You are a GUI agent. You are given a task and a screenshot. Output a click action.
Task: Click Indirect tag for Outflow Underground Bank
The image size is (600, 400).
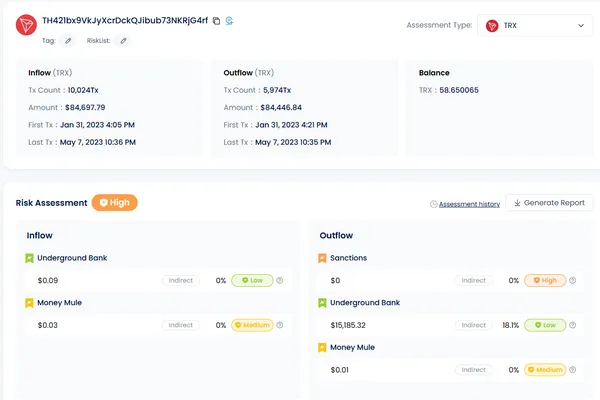pyautogui.click(x=473, y=325)
